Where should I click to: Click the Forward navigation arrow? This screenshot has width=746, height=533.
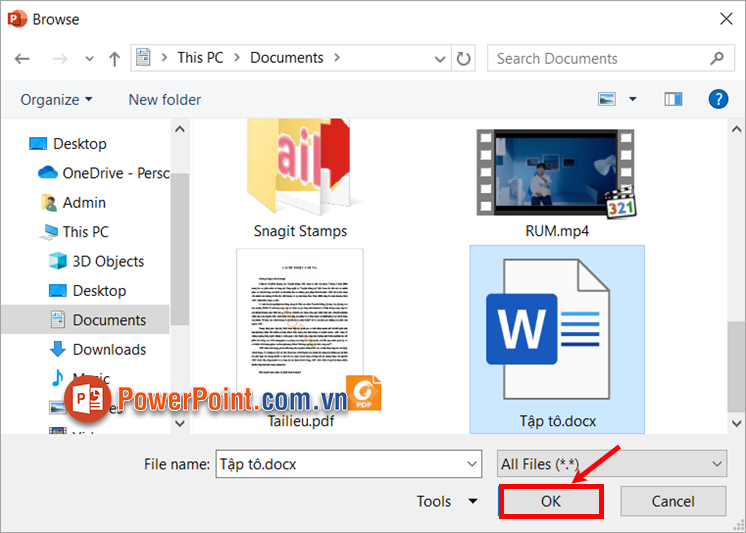tap(60, 59)
